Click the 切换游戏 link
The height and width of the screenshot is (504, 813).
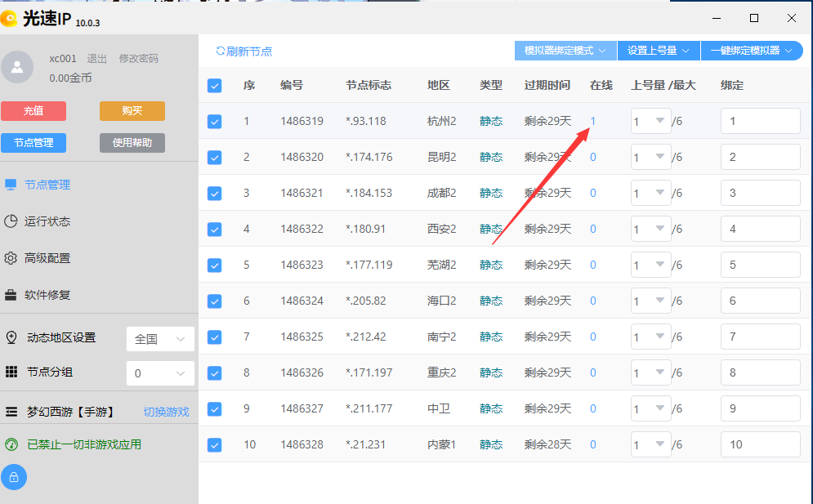pyautogui.click(x=167, y=412)
